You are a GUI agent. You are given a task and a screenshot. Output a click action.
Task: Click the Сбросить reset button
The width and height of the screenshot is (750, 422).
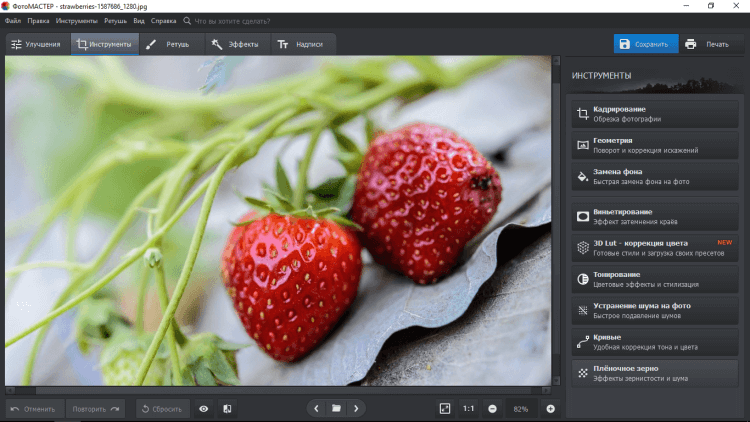(161, 409)
